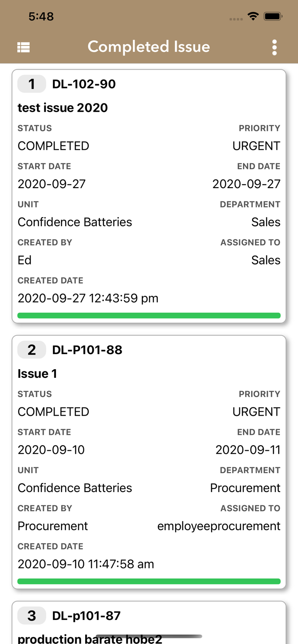Open the three-dot overflow menu
The image size is (298, 644).
coord(274,47)
